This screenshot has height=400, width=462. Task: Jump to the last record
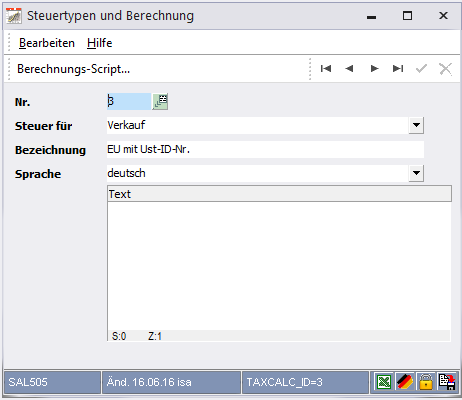(x=398, y=69)
